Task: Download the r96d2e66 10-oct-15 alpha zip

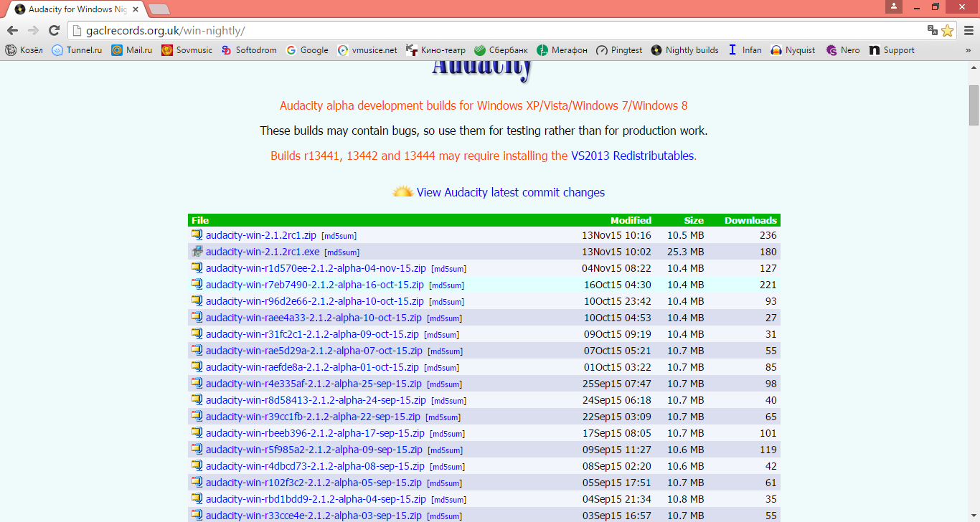Action: pyautogui.click(x=315, y=301)
